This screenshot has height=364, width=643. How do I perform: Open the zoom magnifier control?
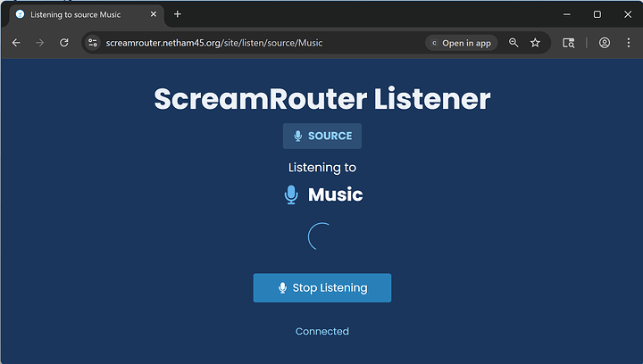click(x=514, y=43)
